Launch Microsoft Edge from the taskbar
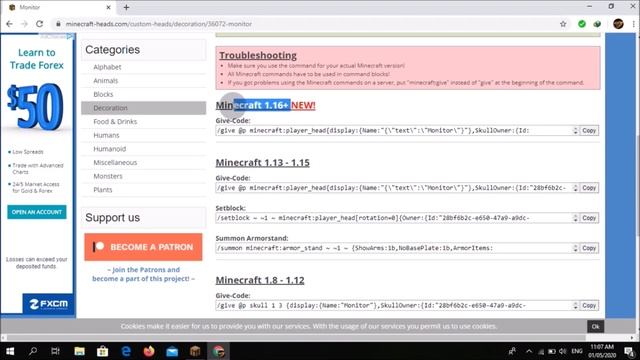The image size is (640, 360). click(x=126, y=351)
